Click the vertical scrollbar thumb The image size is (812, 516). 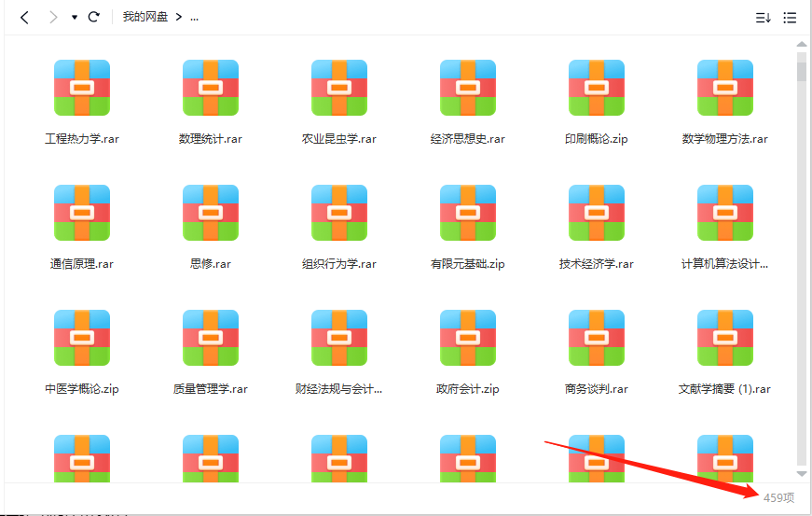coord(802,67)
